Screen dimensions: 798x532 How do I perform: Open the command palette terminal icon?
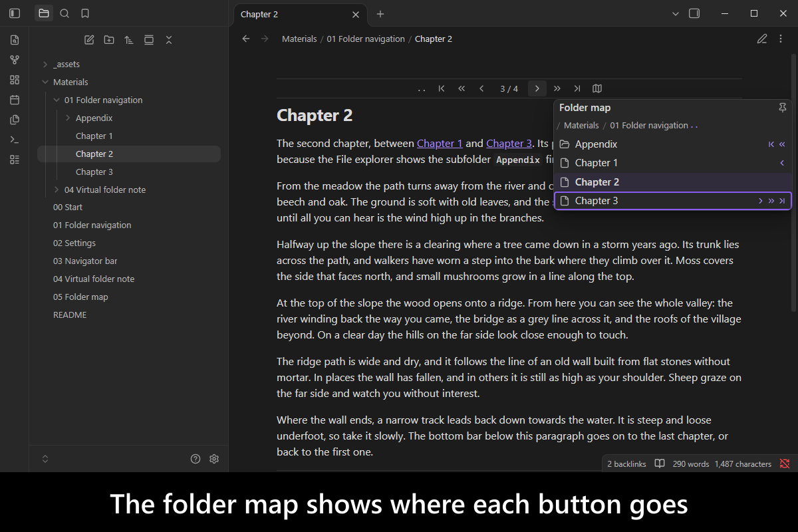[x=15, y=140]
